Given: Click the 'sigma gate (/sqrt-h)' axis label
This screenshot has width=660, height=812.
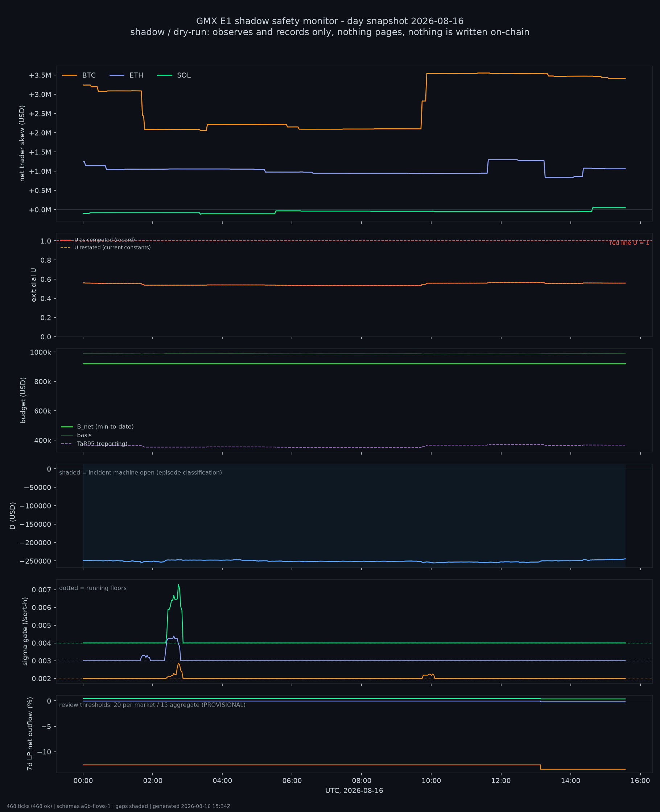Looking at the screenshot, I should (25, 631).
